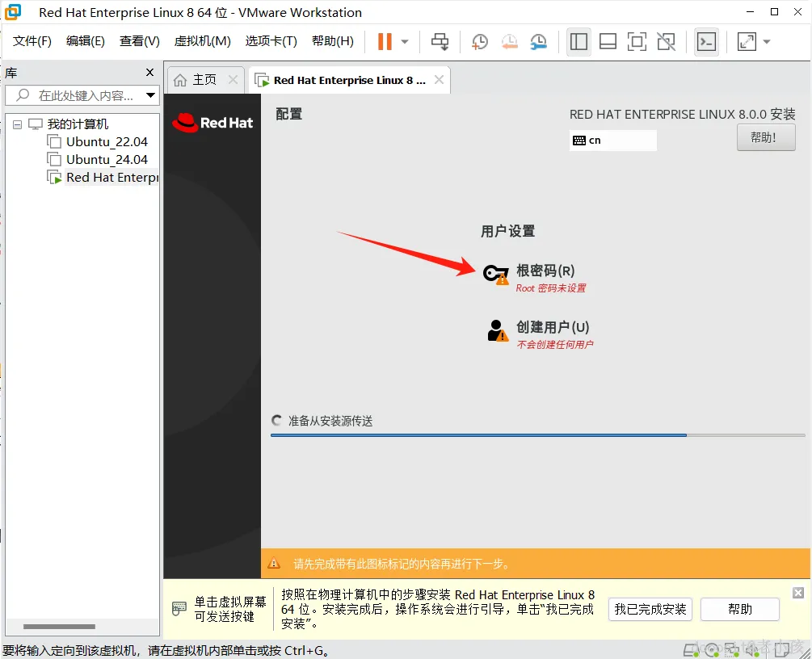Toggle the thumbnail bar view
Image resolution: width=812 pixels, height=659 pixels.
(608, 41)
